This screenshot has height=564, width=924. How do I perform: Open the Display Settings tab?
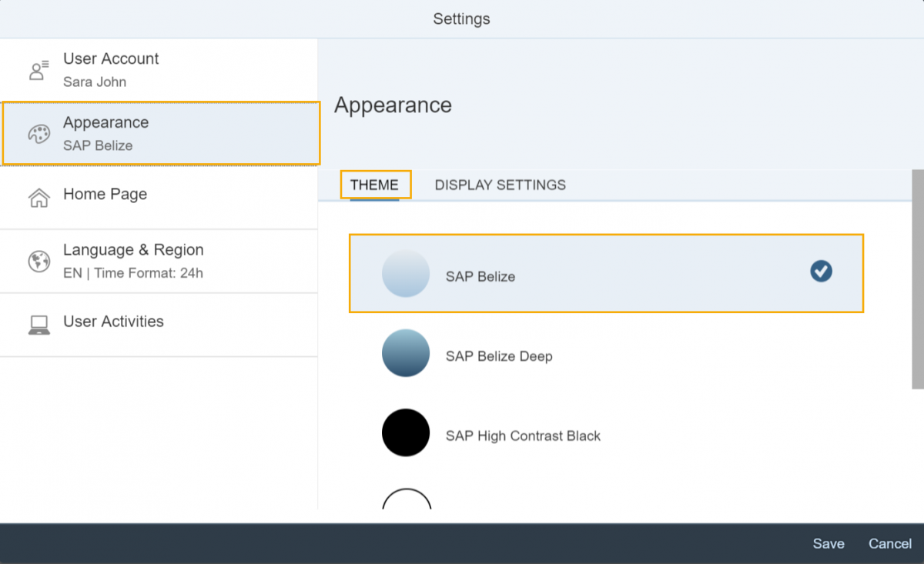tap(500, 185)
